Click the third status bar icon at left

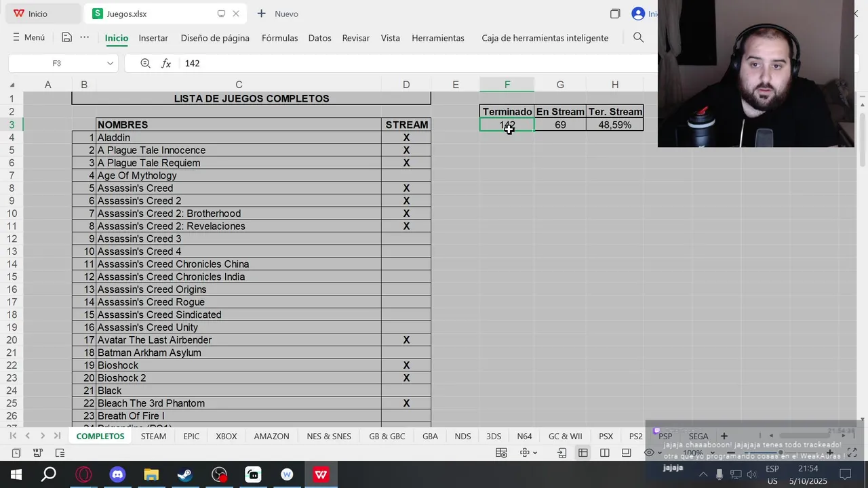tap(60, 453)
